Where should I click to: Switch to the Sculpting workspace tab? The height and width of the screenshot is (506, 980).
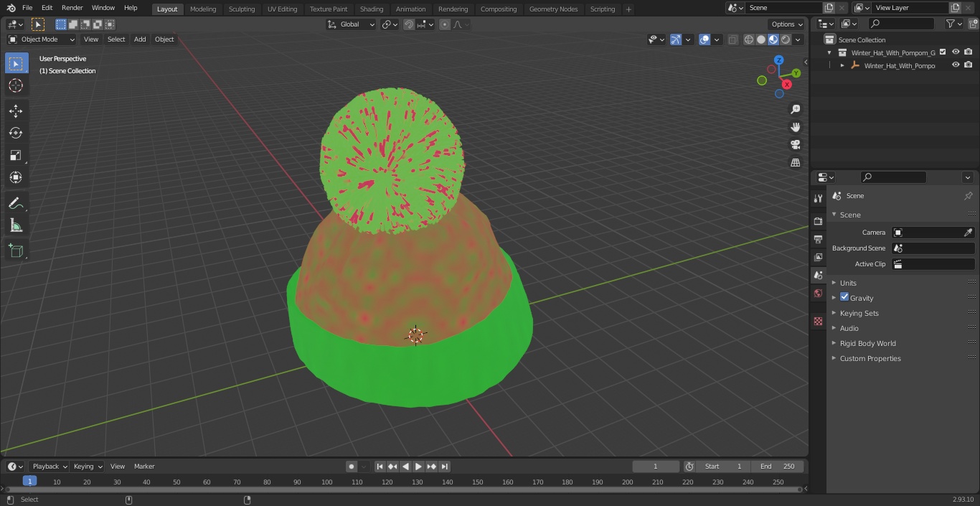242,9
